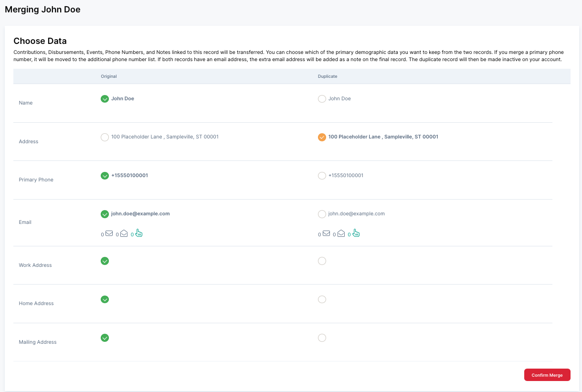Choose Duplicate Address orange checked option
This screenshot has height=392, width=582.
tap(322, 137)
